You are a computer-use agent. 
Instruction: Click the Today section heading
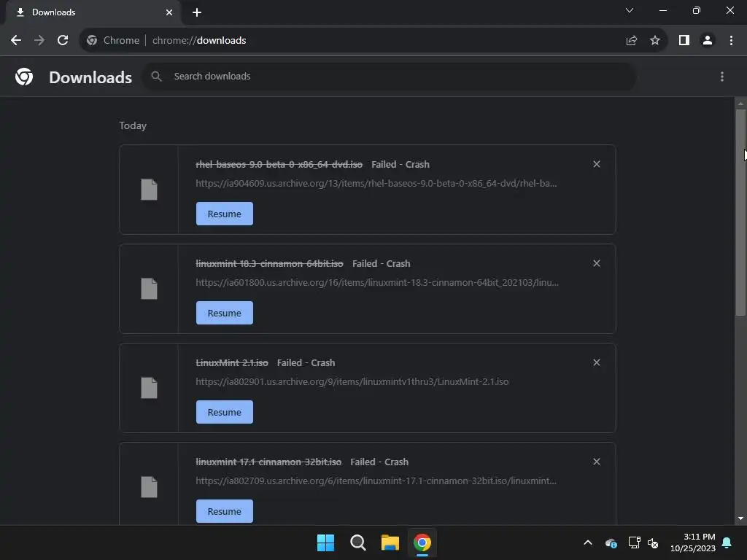(x=133, y=125)
